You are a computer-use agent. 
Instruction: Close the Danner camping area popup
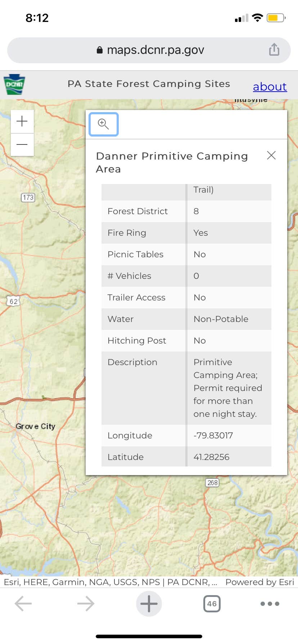[x=271, y=155]
